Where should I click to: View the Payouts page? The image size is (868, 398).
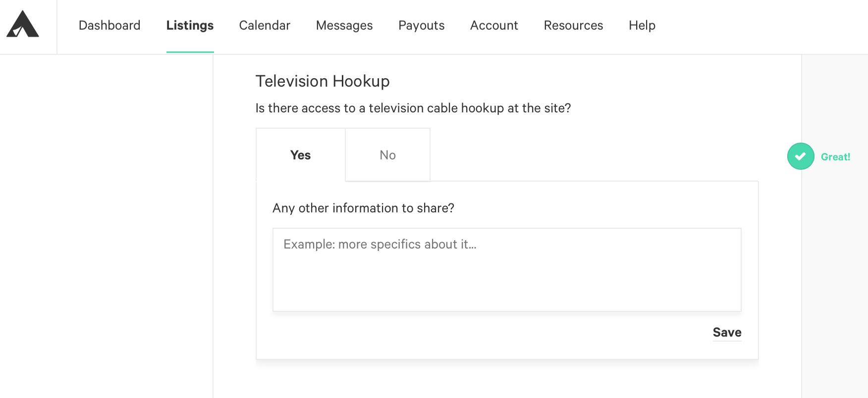422,25
